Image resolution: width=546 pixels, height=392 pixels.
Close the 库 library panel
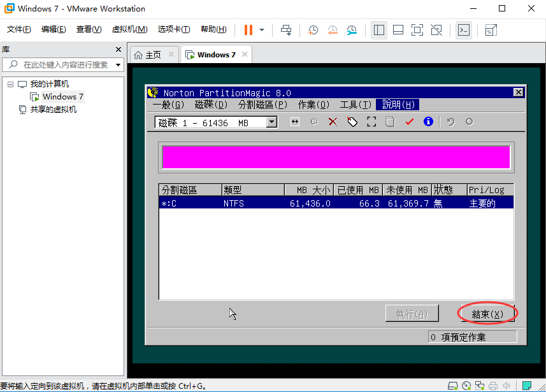point(119,50)
